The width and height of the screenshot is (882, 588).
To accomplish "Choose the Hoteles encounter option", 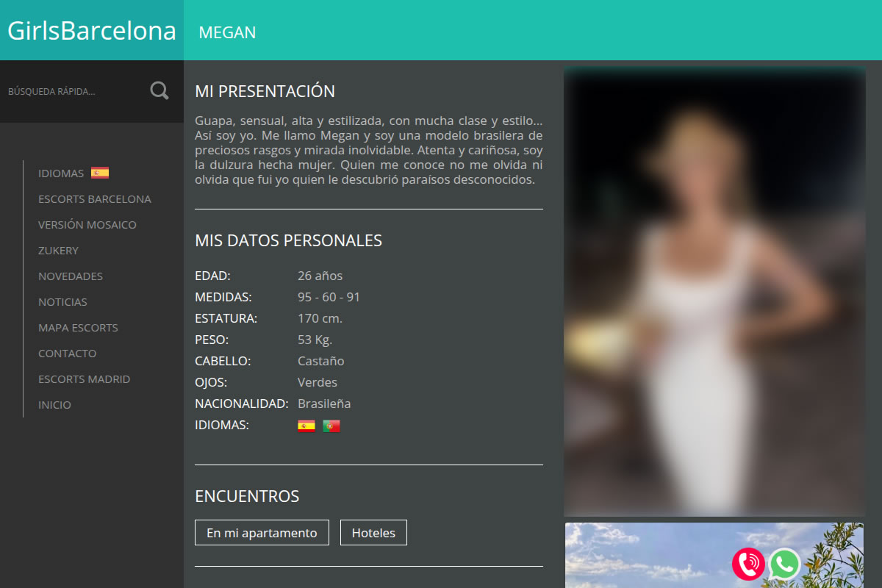I will point(373,532).
